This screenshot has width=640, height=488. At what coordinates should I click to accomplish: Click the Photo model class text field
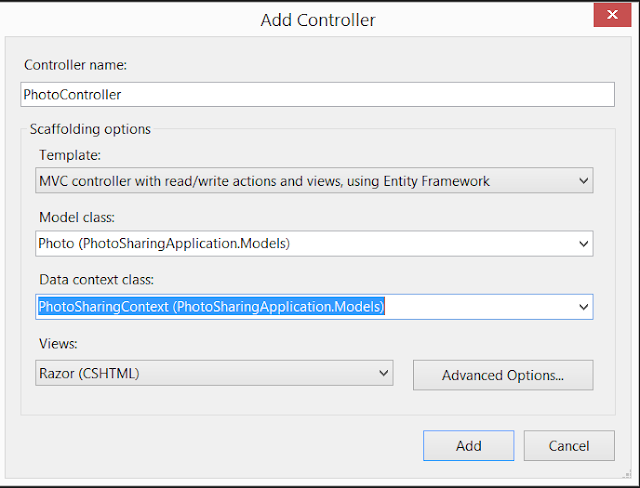click(x=306, y=244)
